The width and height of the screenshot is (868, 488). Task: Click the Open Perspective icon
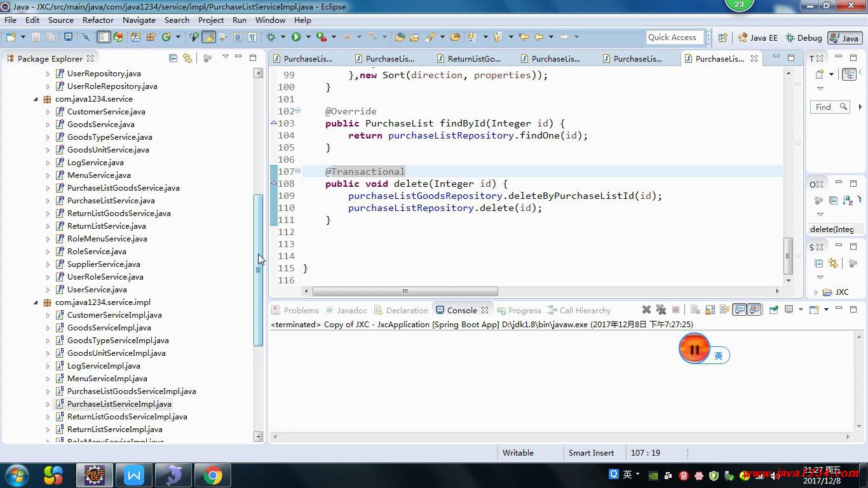click(722, 38)
